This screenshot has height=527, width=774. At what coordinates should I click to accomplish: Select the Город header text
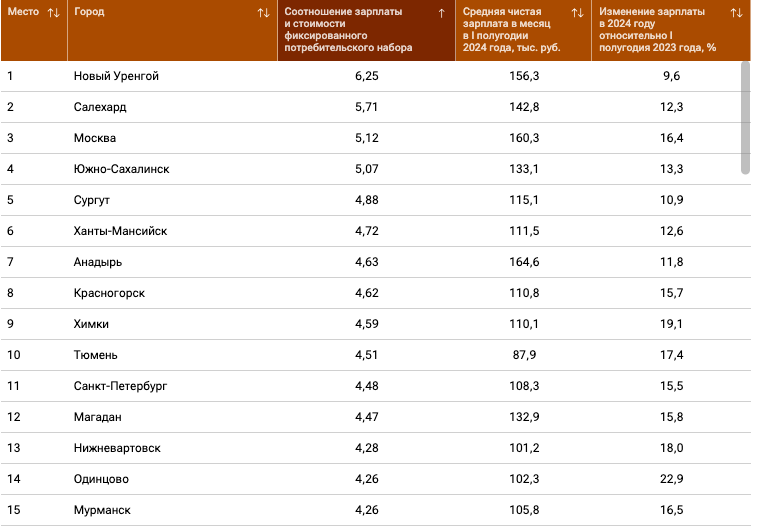(x=89, y=12)
